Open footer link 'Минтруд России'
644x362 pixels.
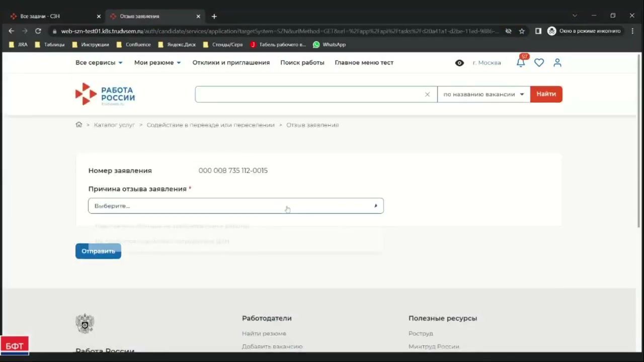tap(434, 346)
